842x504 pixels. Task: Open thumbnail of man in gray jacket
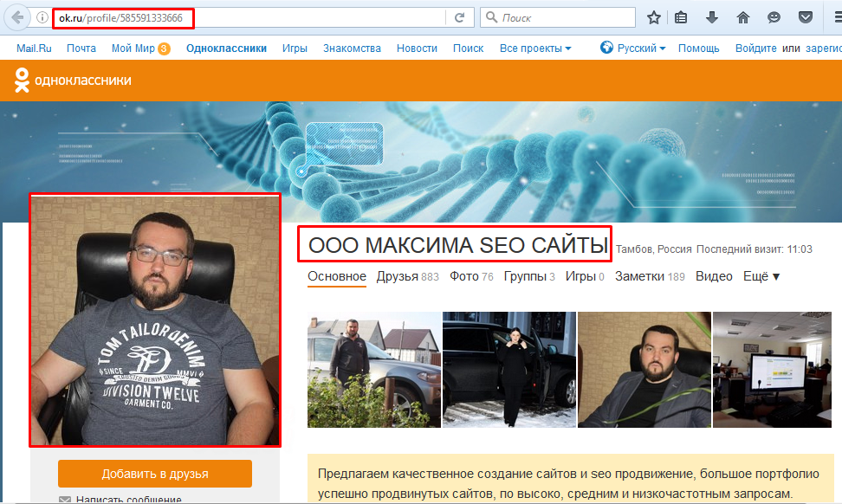pos(644,370)
